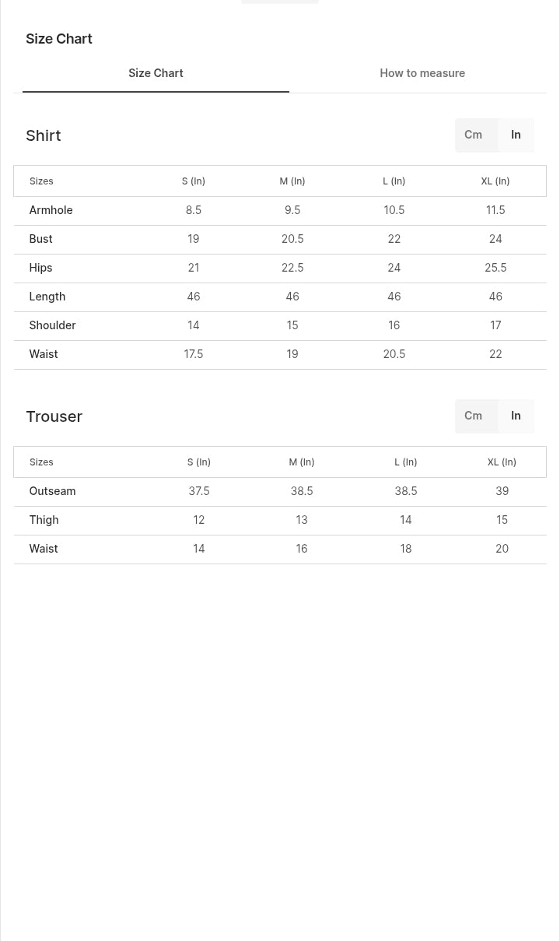This screenshot has width=560, height=941.
Task: Click the Trouser L (In) column header
Action: point(406,462)
